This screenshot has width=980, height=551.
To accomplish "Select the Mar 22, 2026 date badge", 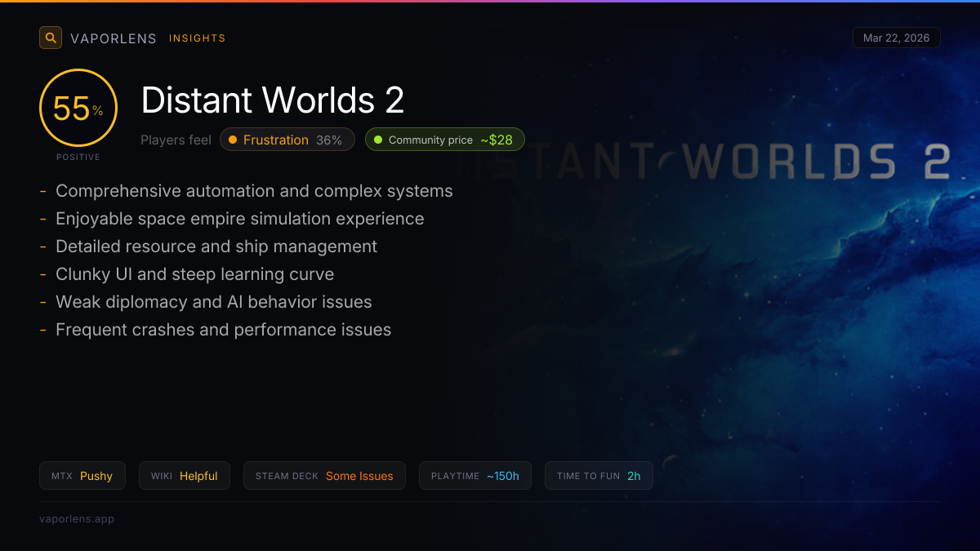I will [x=896, y=38].
